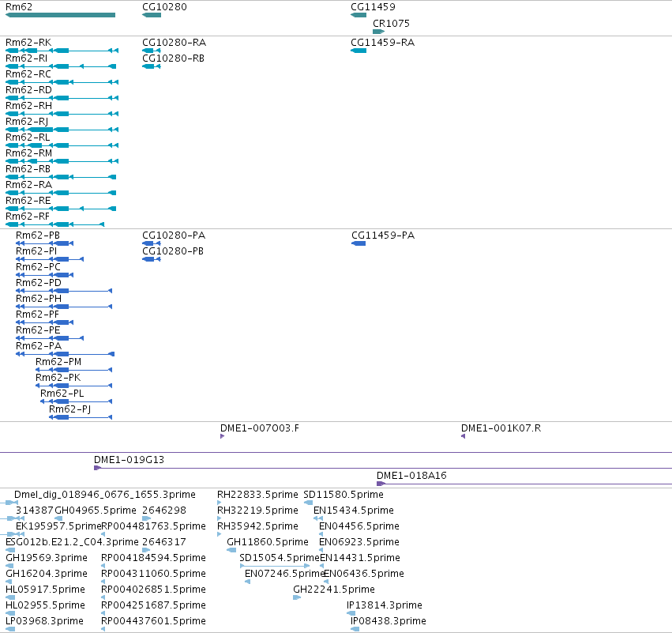
Task: Select the CG11459 gene glyph
Action: coord(359,15)
